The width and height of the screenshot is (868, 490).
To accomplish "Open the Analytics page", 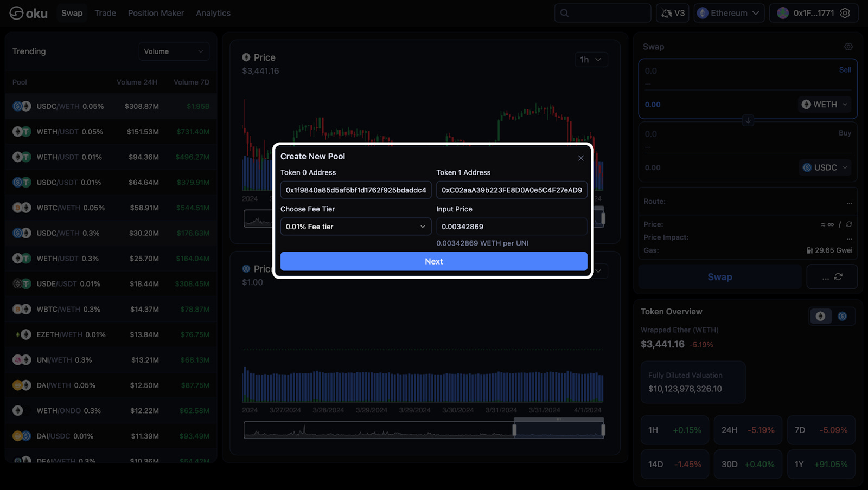I will (213, 12).
